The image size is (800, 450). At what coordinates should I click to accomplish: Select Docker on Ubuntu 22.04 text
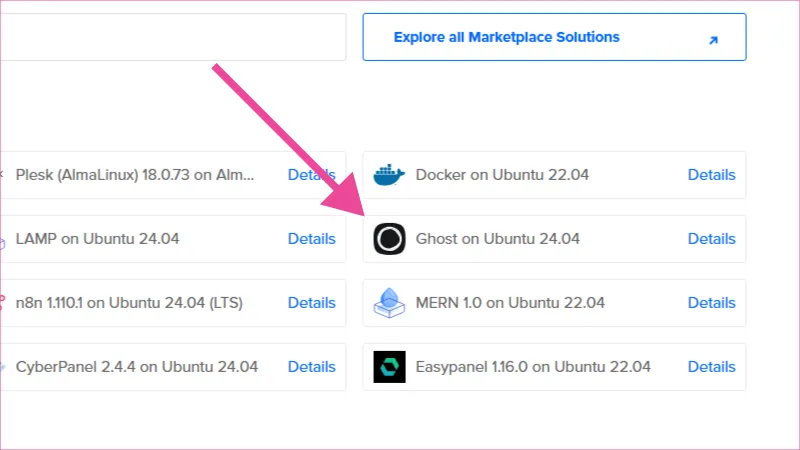pos(502,175)
